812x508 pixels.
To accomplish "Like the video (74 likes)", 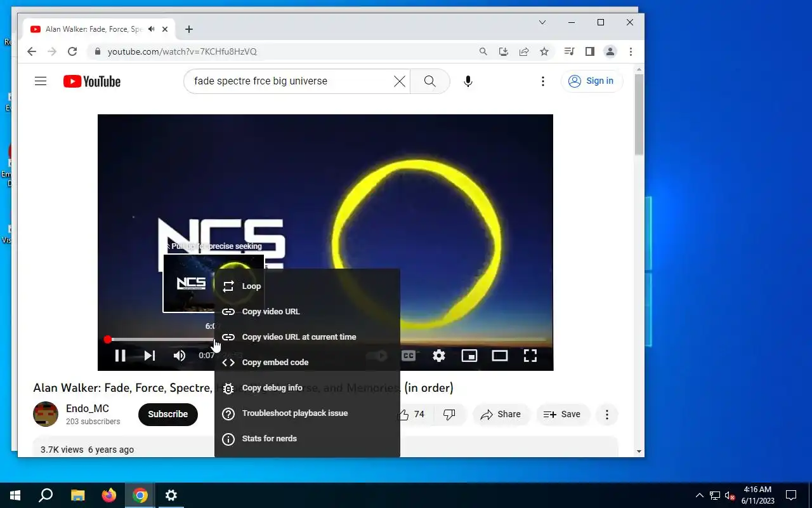I will tap(412, 414).
